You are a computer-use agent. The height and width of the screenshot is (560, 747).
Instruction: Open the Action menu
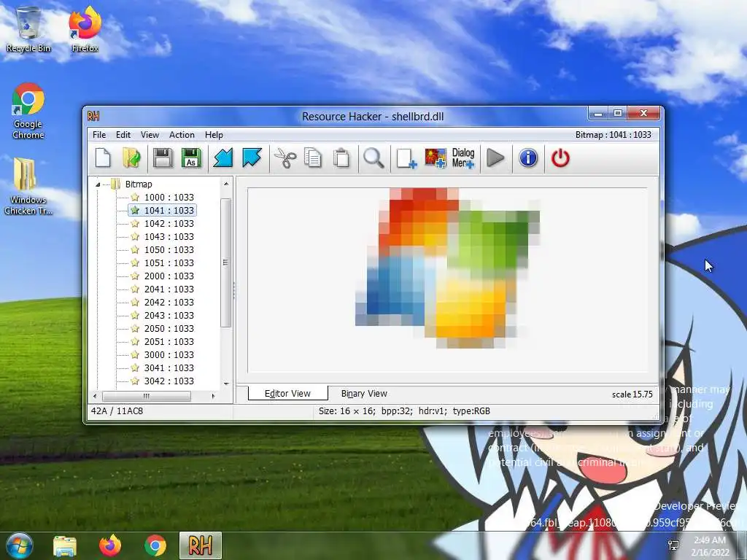coord(182,135)
